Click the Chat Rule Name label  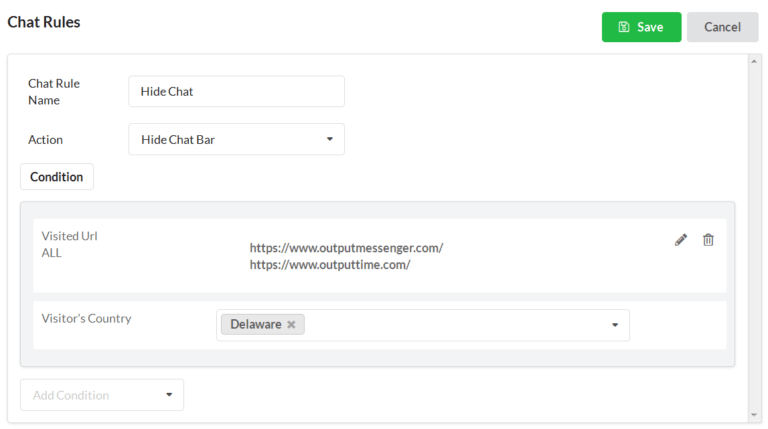(x=54, y=92)
